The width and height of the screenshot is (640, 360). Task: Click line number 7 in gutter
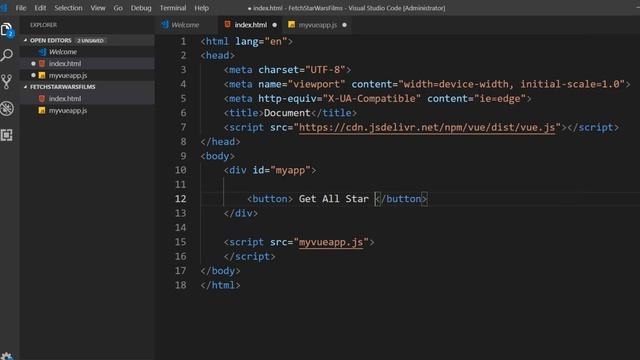[x=183, y=127]
